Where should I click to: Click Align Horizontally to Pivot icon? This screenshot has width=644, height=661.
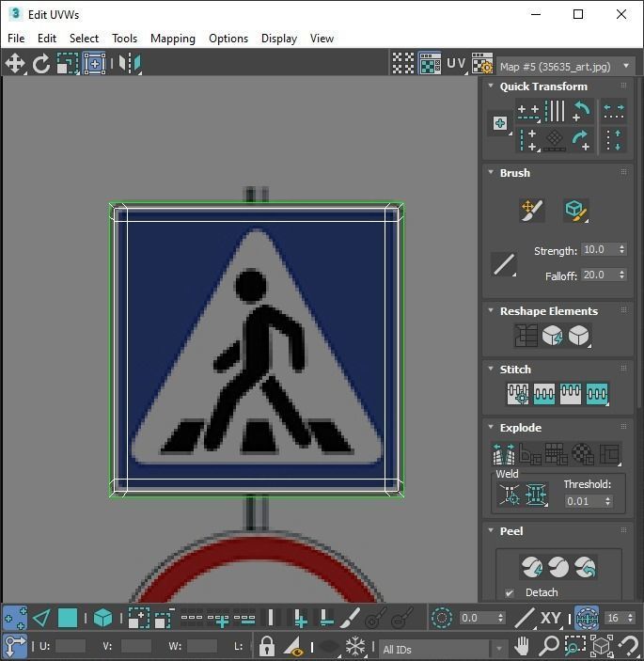[528, 111]
